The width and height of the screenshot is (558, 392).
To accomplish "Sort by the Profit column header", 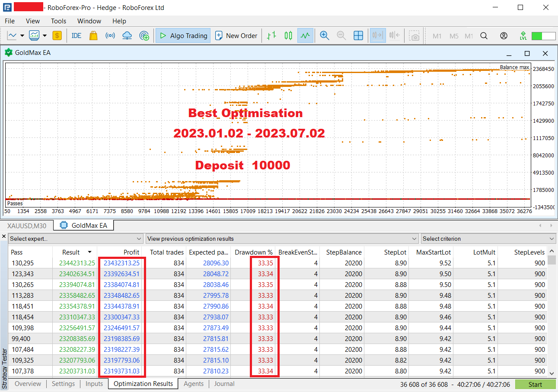I will (x=120, y=252).
